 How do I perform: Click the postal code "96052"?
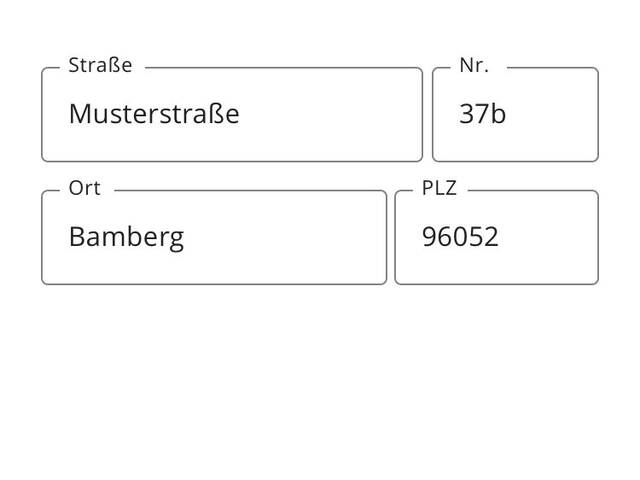pos(460,238)
